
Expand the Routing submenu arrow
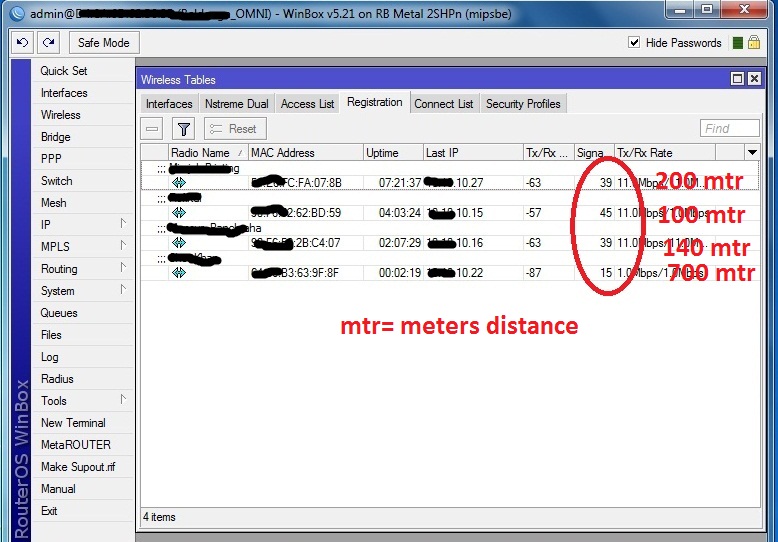coord(124,268)
